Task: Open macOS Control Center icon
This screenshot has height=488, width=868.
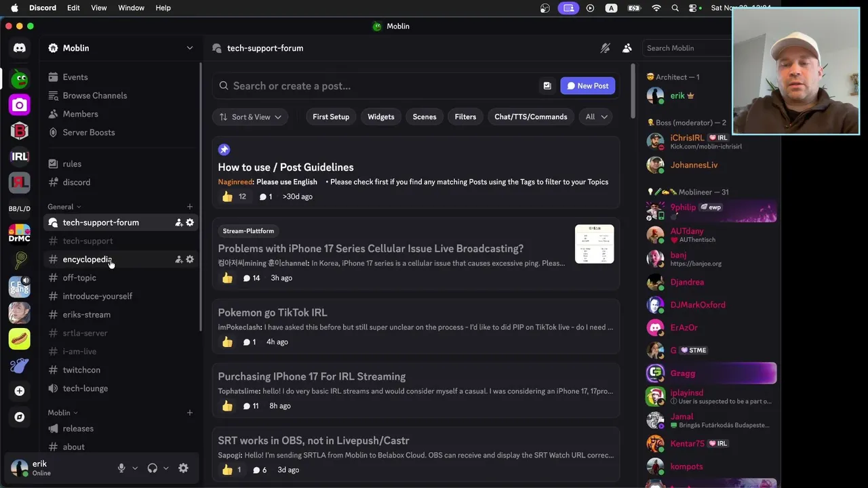Action: click(x=694, y=8)
